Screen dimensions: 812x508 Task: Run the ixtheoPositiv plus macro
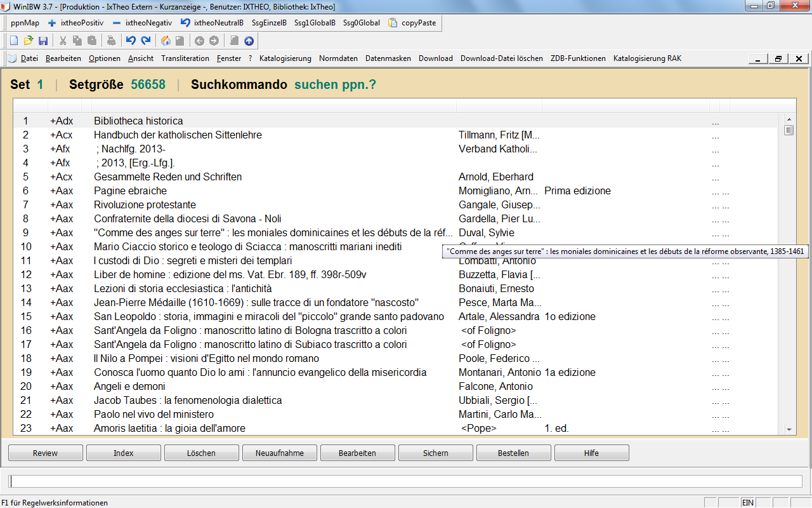(x=75, y=23)
